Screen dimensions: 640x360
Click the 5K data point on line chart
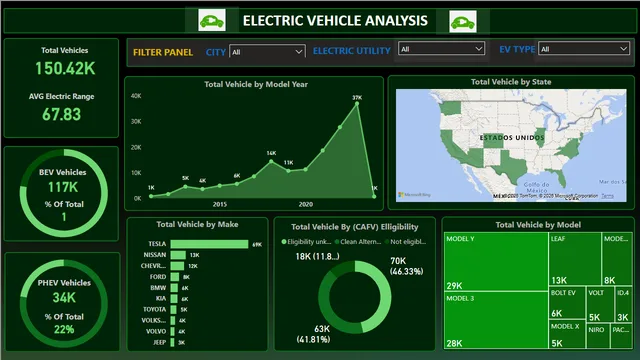coord(186,187)
